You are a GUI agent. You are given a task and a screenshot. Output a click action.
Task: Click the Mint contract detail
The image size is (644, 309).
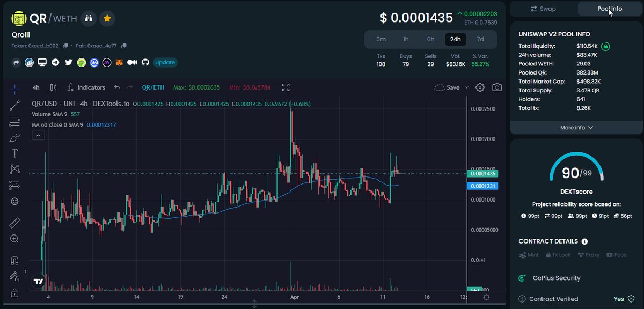(x=529, y=255)
